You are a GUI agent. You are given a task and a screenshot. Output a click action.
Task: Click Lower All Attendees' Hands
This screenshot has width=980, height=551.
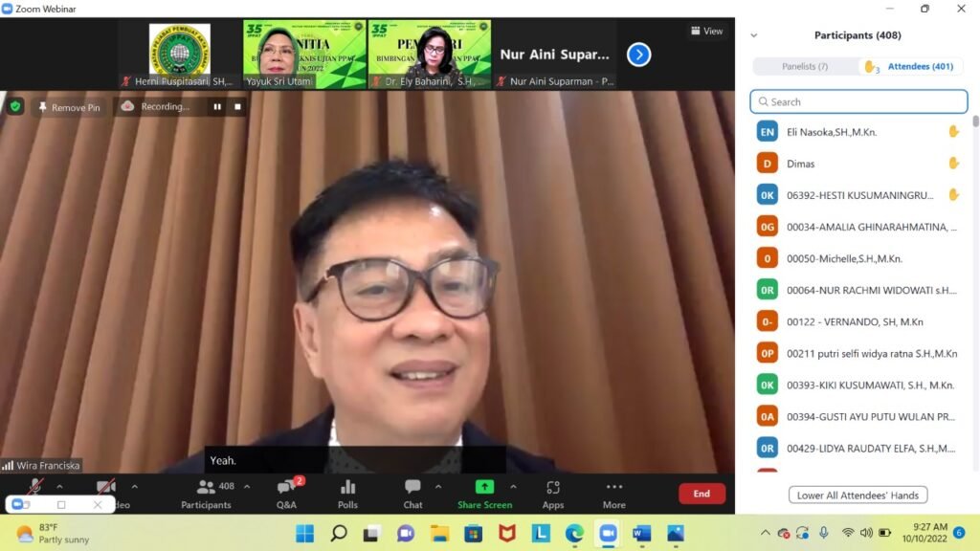pos(857,496)
